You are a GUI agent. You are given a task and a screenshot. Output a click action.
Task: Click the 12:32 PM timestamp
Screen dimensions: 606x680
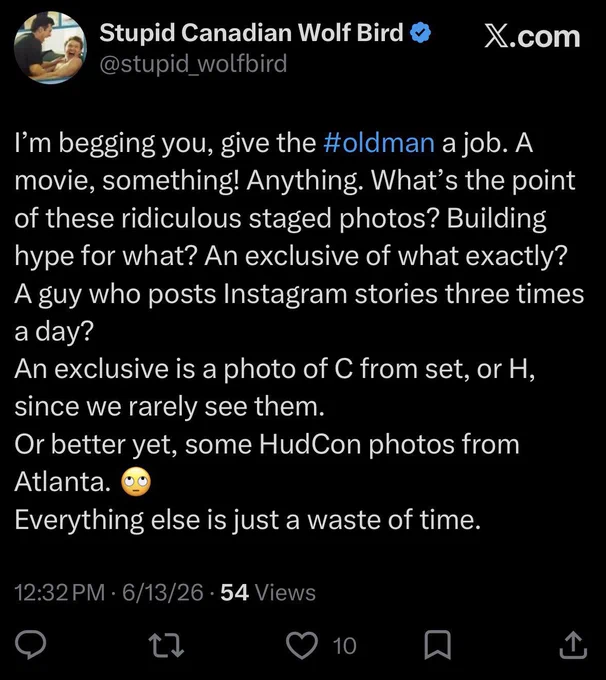(x=59, y=592)
